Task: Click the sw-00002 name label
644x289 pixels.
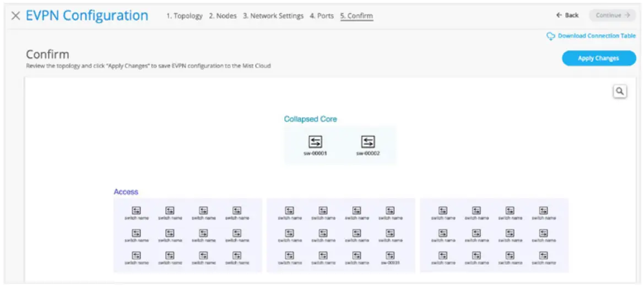Action: tap(367, 154)
